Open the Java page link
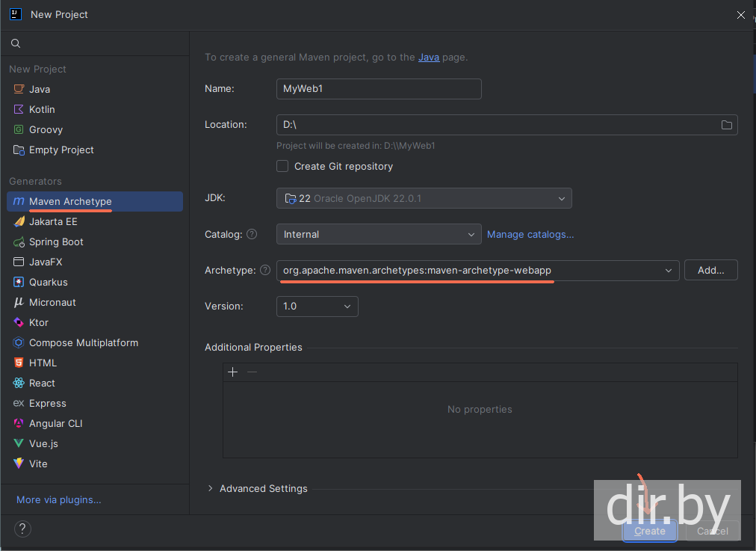756x551 pixels. pos(429,57)
